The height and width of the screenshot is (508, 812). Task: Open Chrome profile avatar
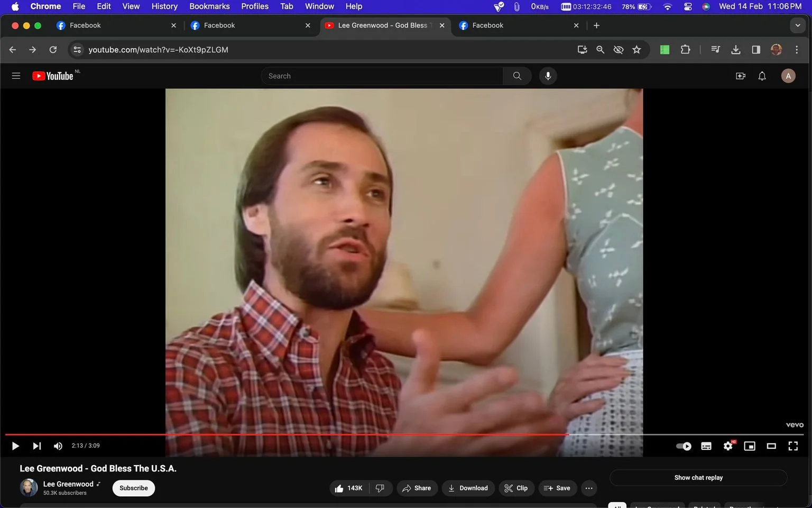click(777, 49)
